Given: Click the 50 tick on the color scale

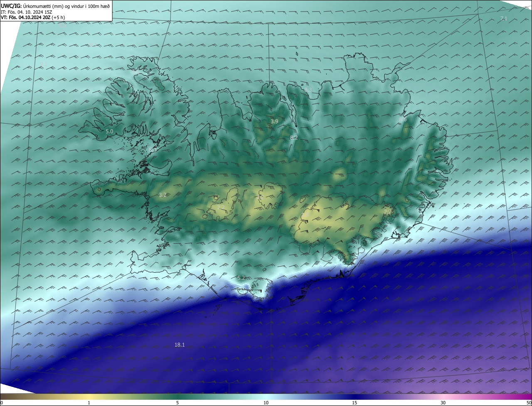Looking at the screenshot, I should pos(529,403).
